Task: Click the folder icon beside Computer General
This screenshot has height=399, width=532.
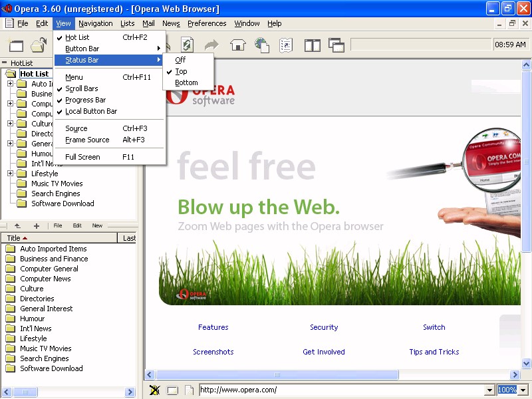Action: click(11, 269)
